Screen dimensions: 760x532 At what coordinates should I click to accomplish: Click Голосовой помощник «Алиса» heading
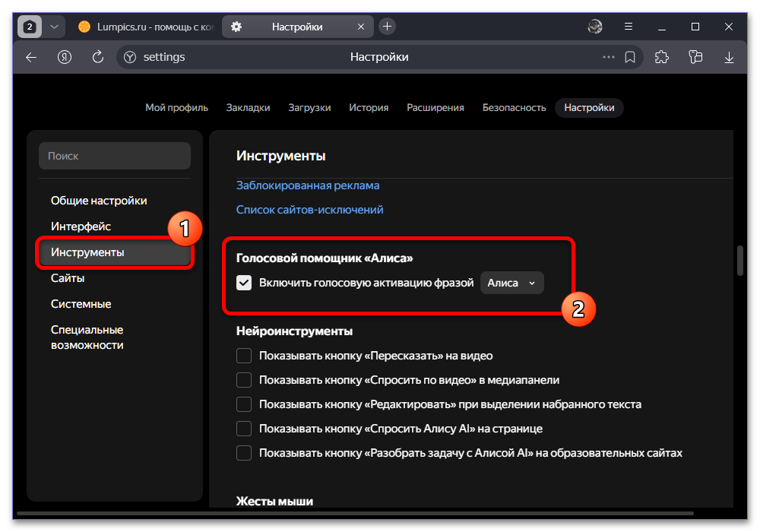pyautogui.click(x=325, y=258)
